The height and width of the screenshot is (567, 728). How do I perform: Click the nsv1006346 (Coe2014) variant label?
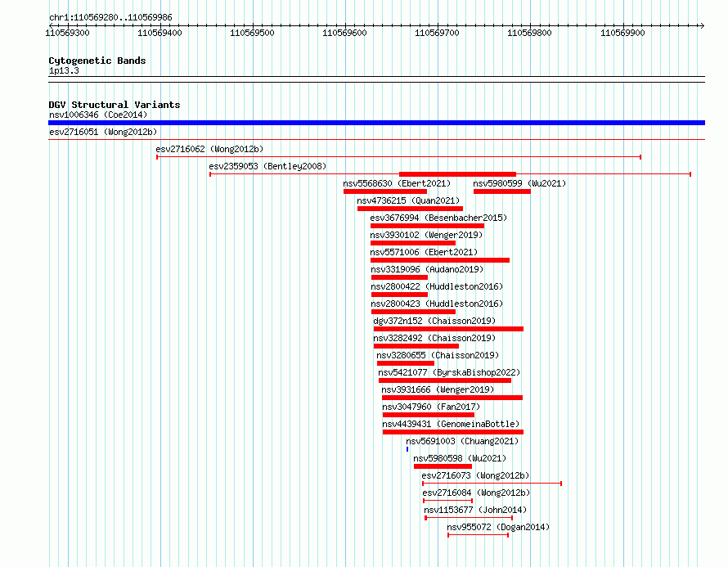click(x=98, y=115)
